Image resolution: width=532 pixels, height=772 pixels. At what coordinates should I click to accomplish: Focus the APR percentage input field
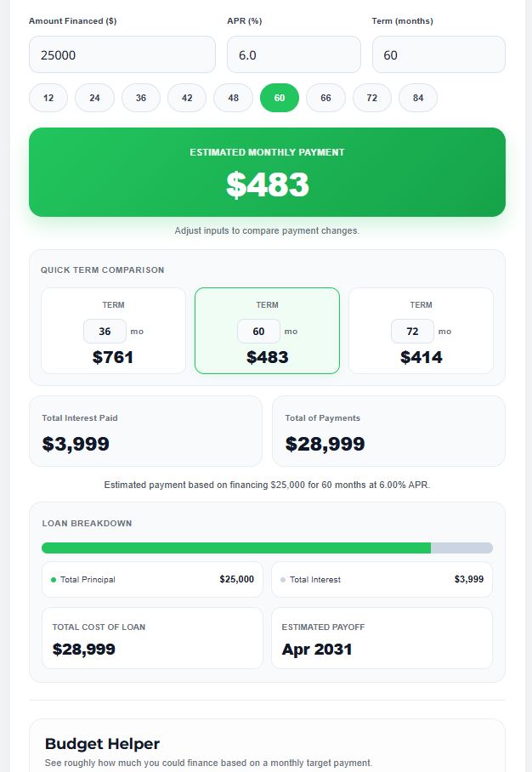[294, 54]
